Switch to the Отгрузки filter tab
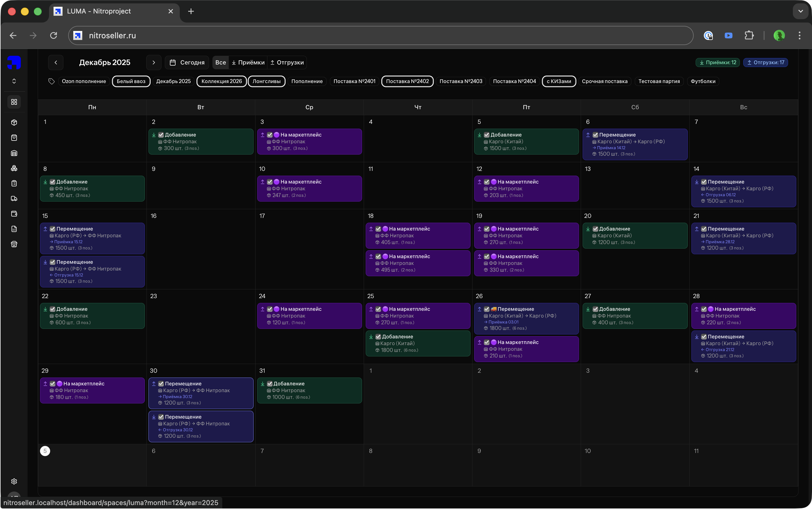 [x=287, y=62]
